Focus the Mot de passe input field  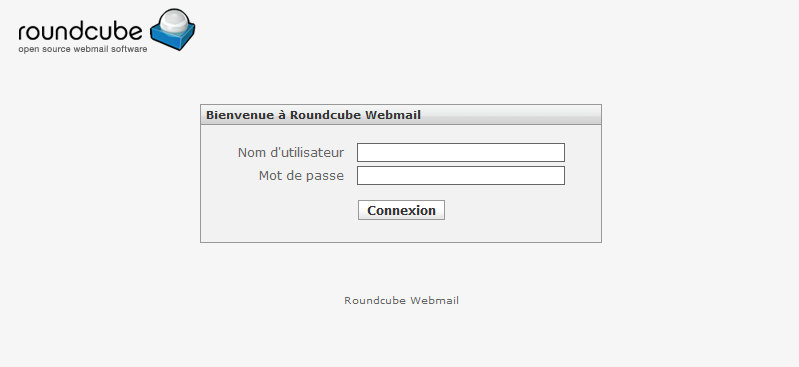[x=461, y=175]
